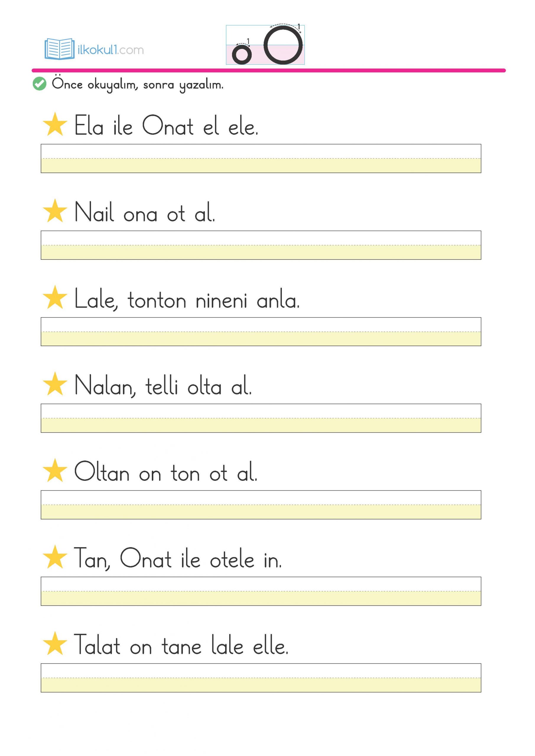Click the writing box below "Nail ona ot al"
Screen dimensions: 535x756
click(261, 245)
